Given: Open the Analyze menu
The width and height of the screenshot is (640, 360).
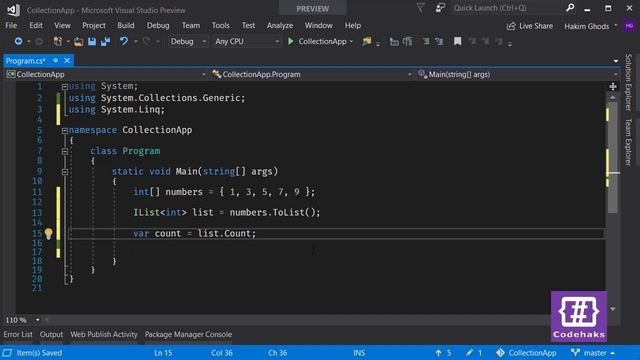Looking at the screenshot, I should click(280, 25).
